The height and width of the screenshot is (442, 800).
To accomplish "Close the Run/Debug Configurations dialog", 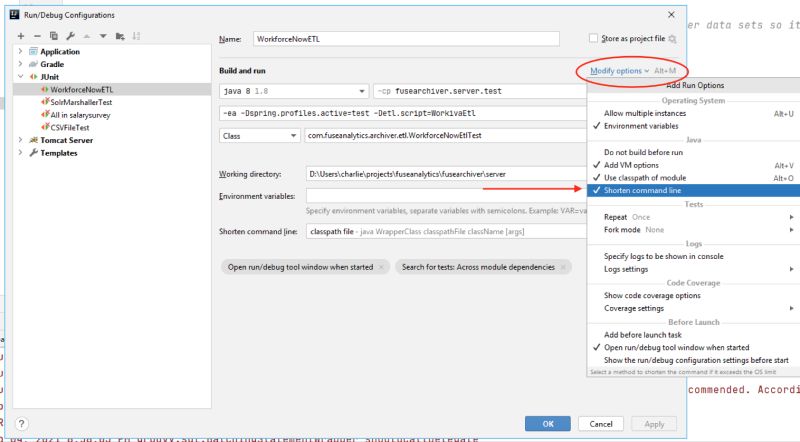I will pyautogui.click(x=671, y=15).
